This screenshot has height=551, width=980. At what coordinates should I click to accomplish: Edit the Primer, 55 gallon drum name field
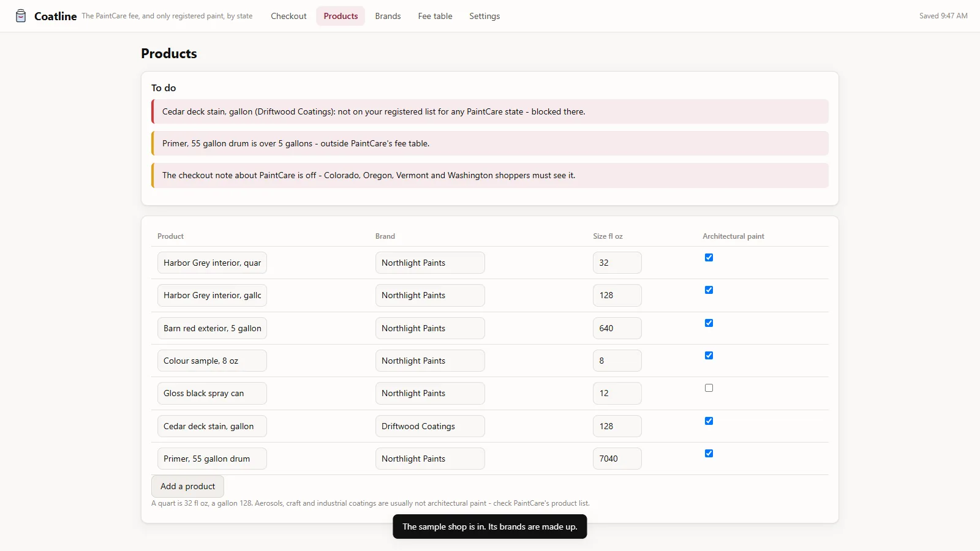click(212, 459)
